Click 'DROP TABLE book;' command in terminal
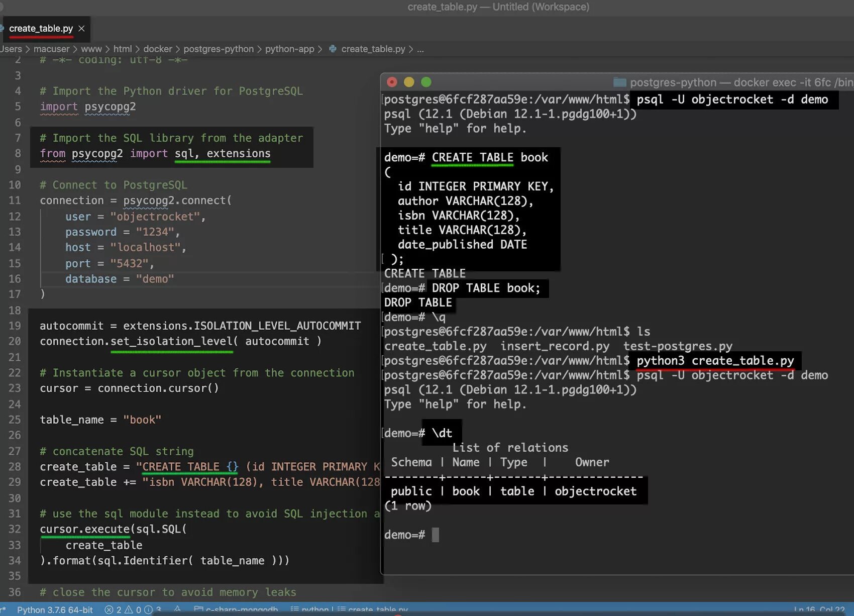 pyautogui.click(x=486, y=288)
